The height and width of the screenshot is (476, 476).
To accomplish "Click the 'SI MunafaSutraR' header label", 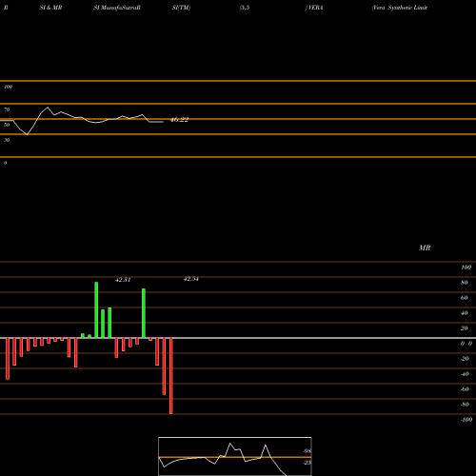I will click(117, 8).
